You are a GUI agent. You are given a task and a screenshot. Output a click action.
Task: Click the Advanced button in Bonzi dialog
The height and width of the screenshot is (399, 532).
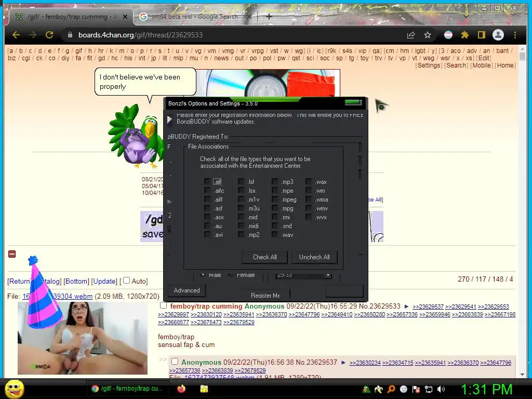[x=187, y=290]
